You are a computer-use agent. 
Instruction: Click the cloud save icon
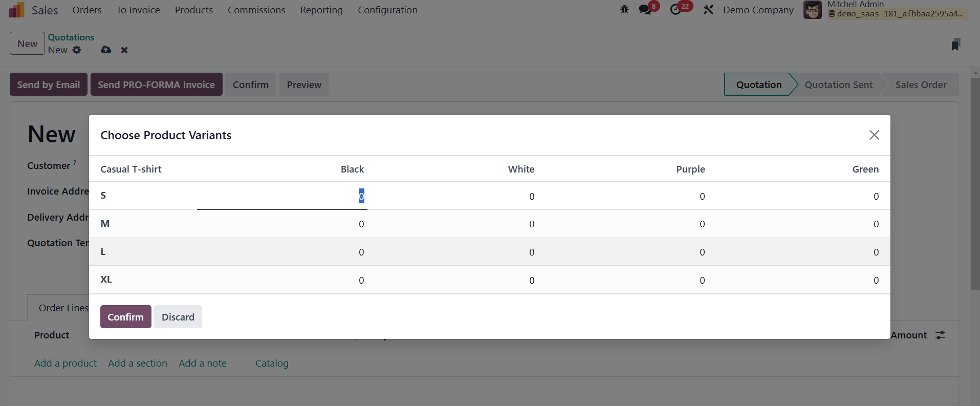[x=106, y=50]
